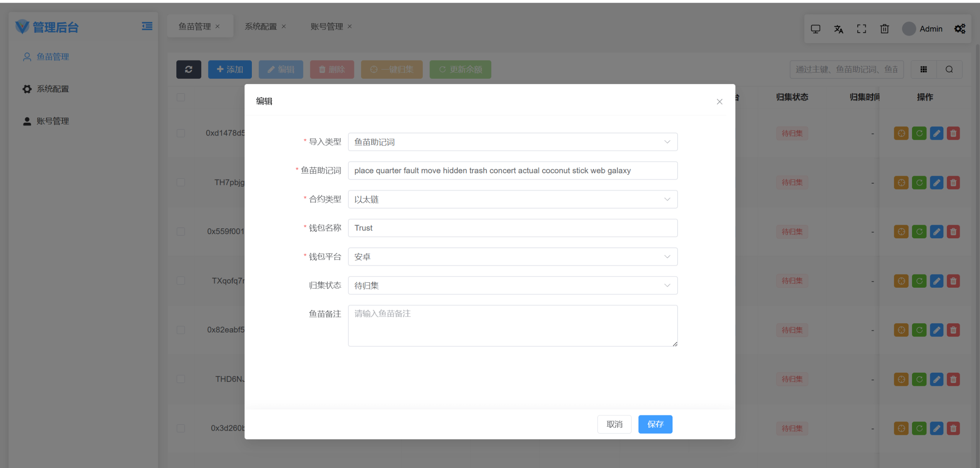980x468 pixels.
Task: Click the search magnifier icon
Action: [949, 69]
